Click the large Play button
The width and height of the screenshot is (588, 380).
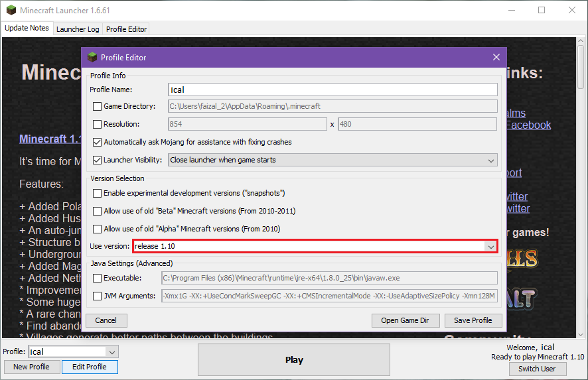click(294, 359)
